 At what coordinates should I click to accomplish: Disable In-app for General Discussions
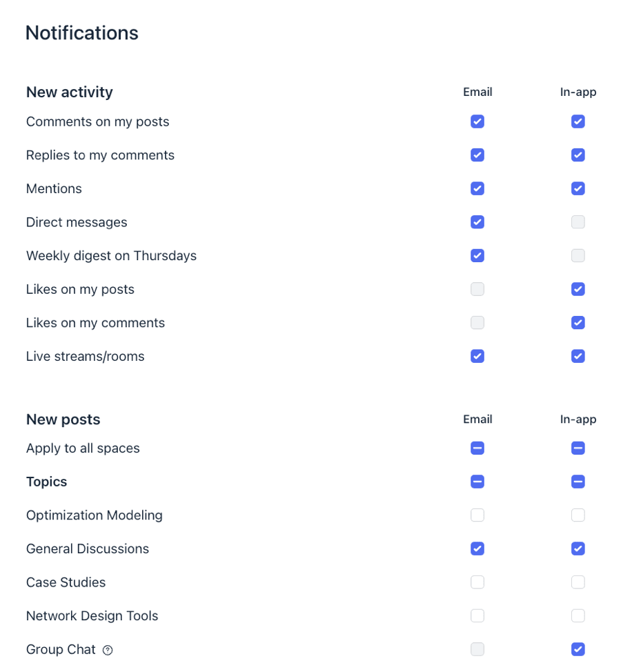pyautogui.click(x=578, y=549)
